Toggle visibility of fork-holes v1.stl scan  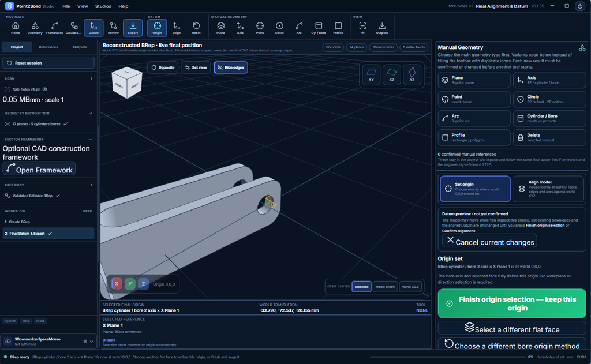[45, 89]
